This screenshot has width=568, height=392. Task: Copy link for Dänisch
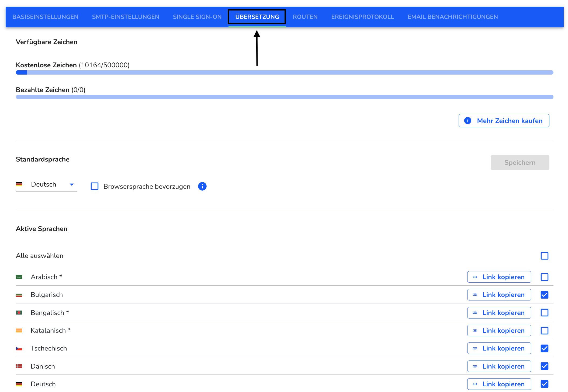click(499, 366)
